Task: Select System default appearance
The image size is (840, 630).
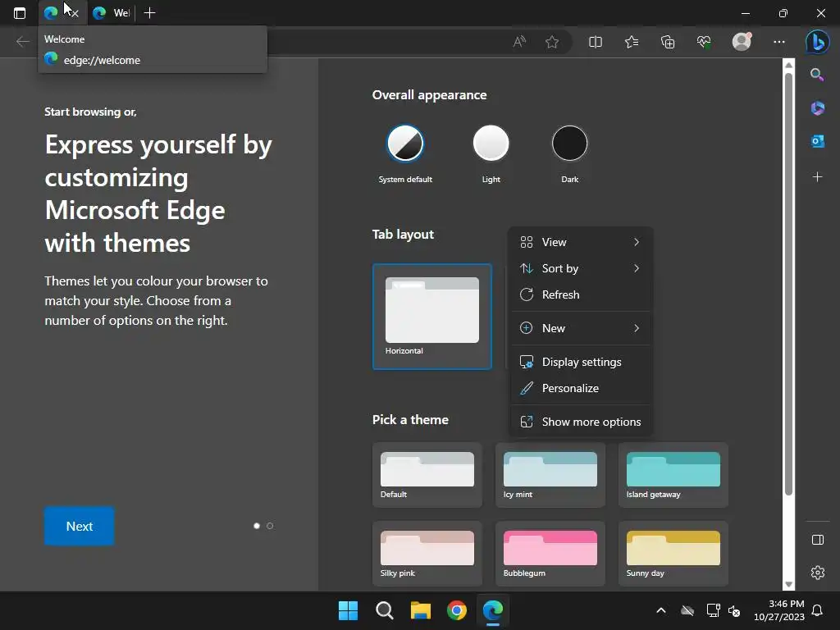Action: point(405,144)
